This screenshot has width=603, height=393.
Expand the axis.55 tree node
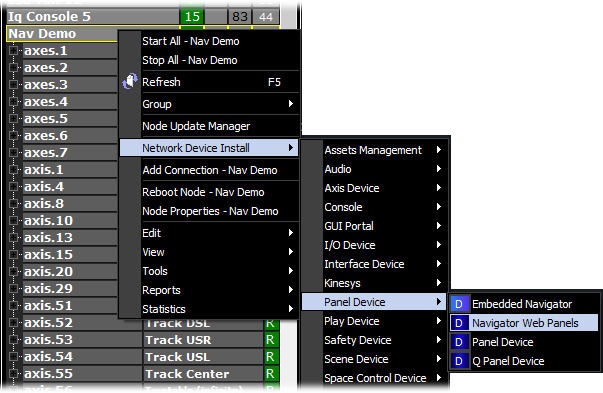13,373
